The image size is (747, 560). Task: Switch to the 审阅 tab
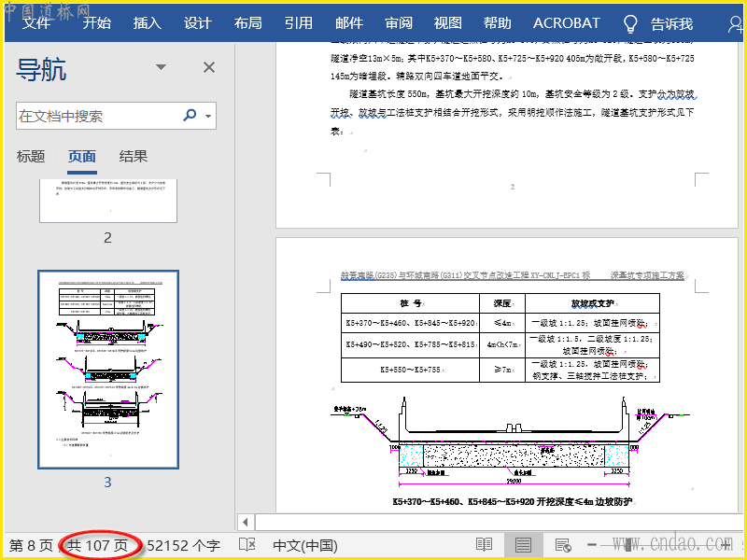pyautogui.click(x=399, y=22)
